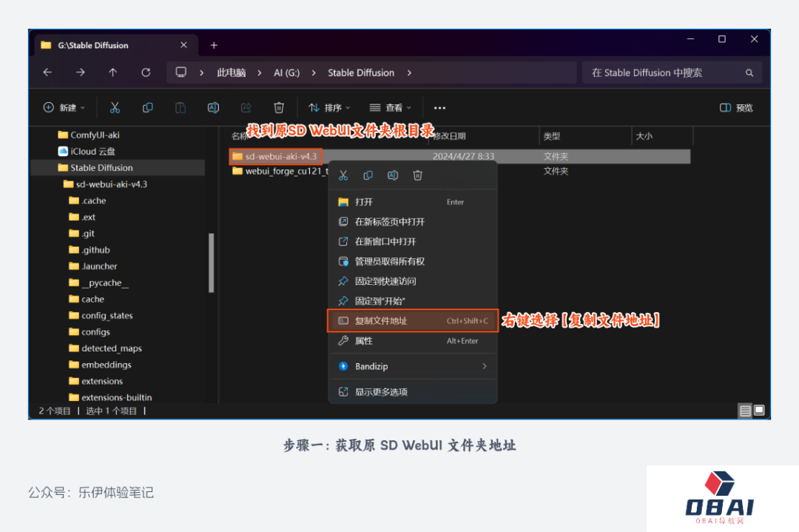Screen dimensions: 799x532
Task: Click the Delete trash icon in the toolbar
Action: pyautogui.click(x=279, y=107)
